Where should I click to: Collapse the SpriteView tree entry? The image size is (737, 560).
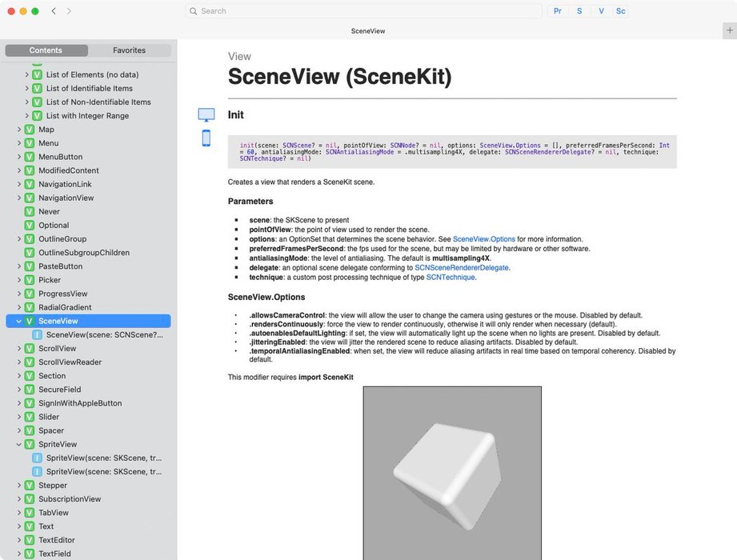pyautogui.click(x=18, y=444)
